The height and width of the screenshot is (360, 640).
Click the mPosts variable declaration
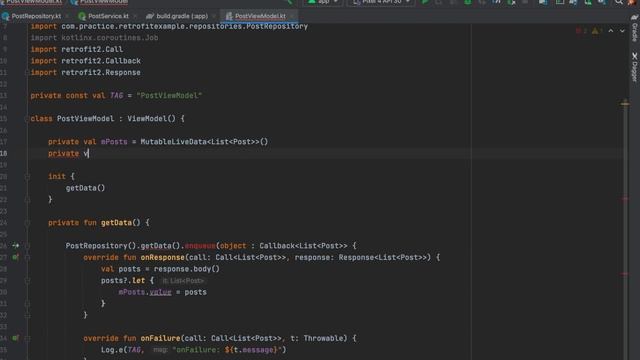(114, 142)
